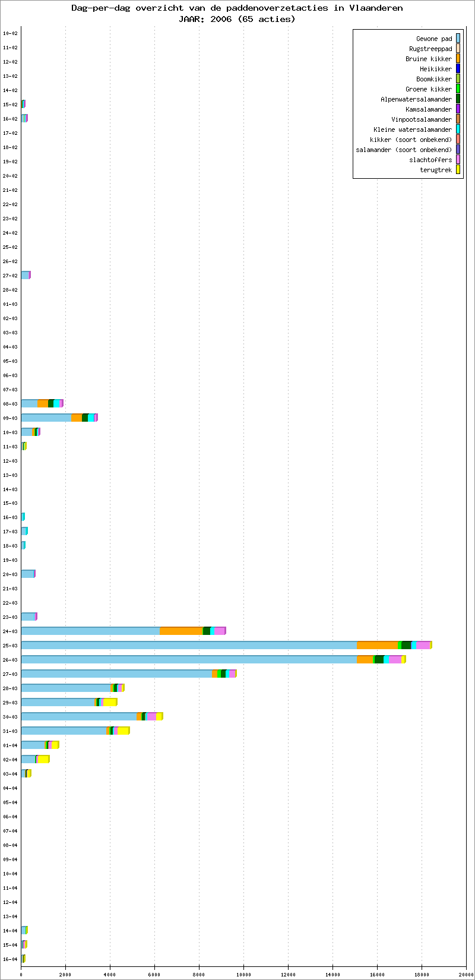Select the Rugstreeppad legend label
Screen dimensions: 475x980
pos(430,49)
